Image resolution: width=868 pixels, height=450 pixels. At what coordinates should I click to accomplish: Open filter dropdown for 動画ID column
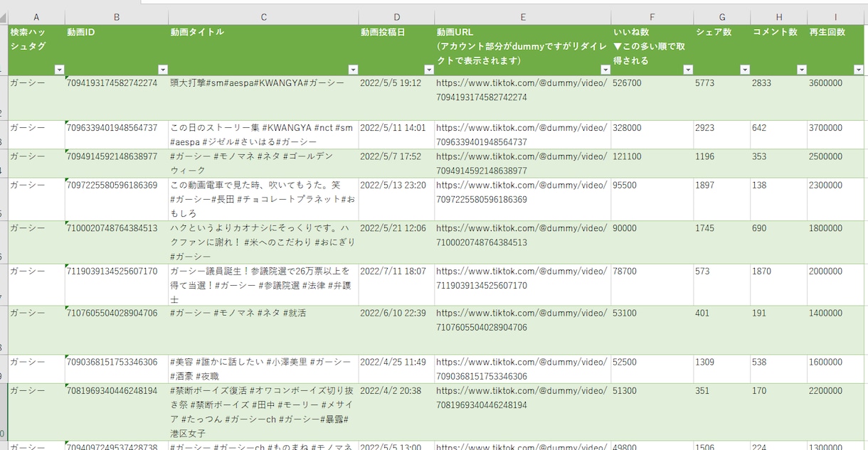pos(163,70)
